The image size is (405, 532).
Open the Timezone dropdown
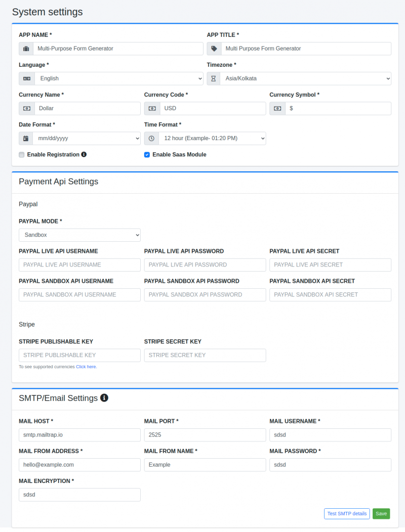(x=305, y=79)
